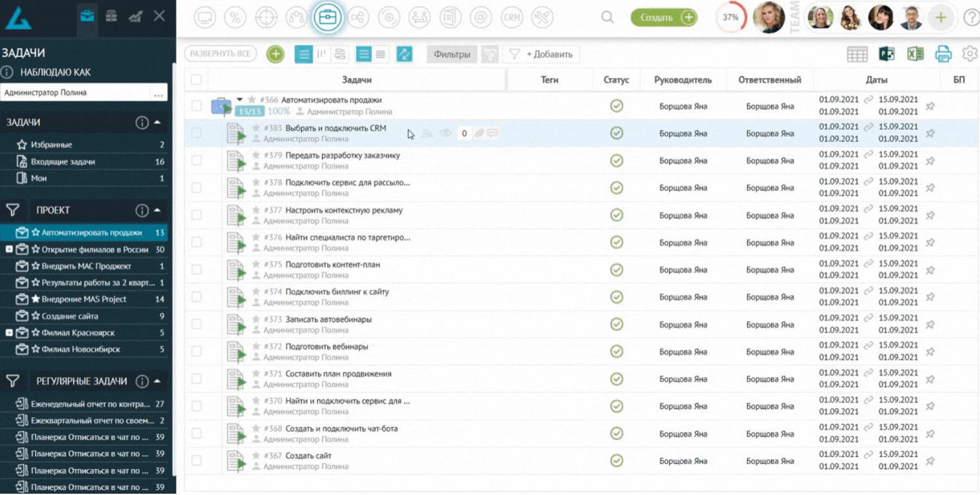This screenshot has height=495, width=980.
Task: Toggle favorite star on task #366
Action: (x=252, y=100)
